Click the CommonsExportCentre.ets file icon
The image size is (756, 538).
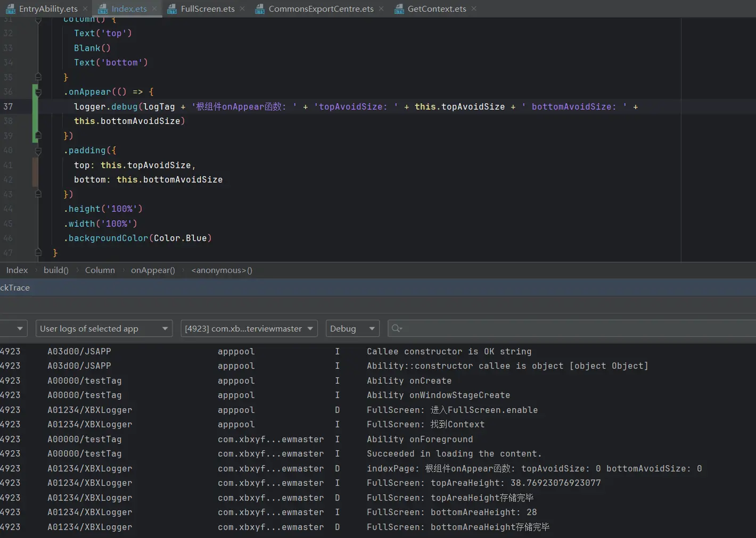260,9
